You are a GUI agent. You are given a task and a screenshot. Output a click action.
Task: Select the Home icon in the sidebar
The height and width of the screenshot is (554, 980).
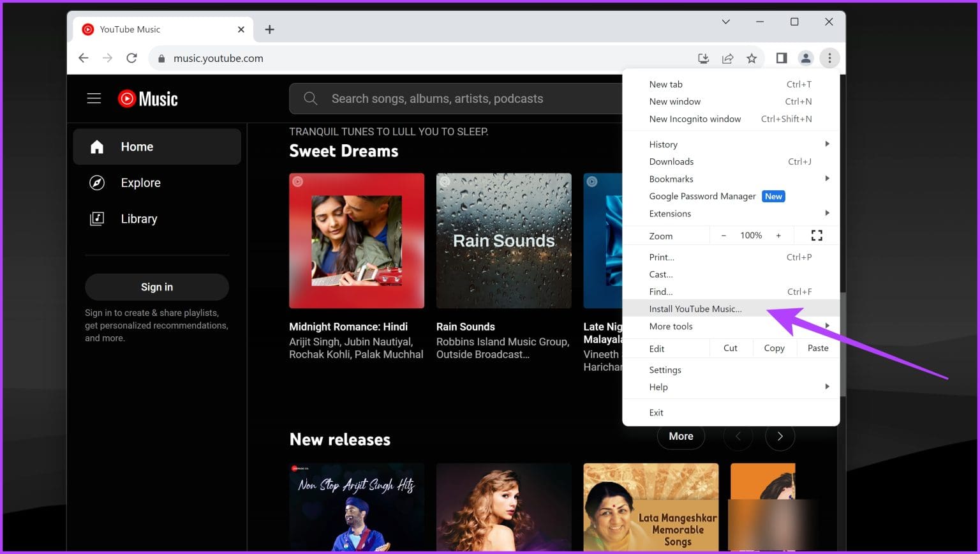[97, 146]
